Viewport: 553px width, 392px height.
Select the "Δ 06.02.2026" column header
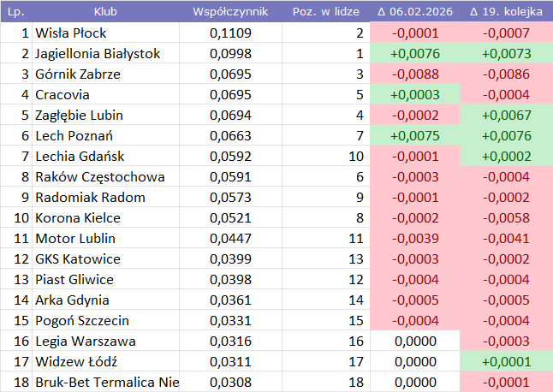click(414, 13)
